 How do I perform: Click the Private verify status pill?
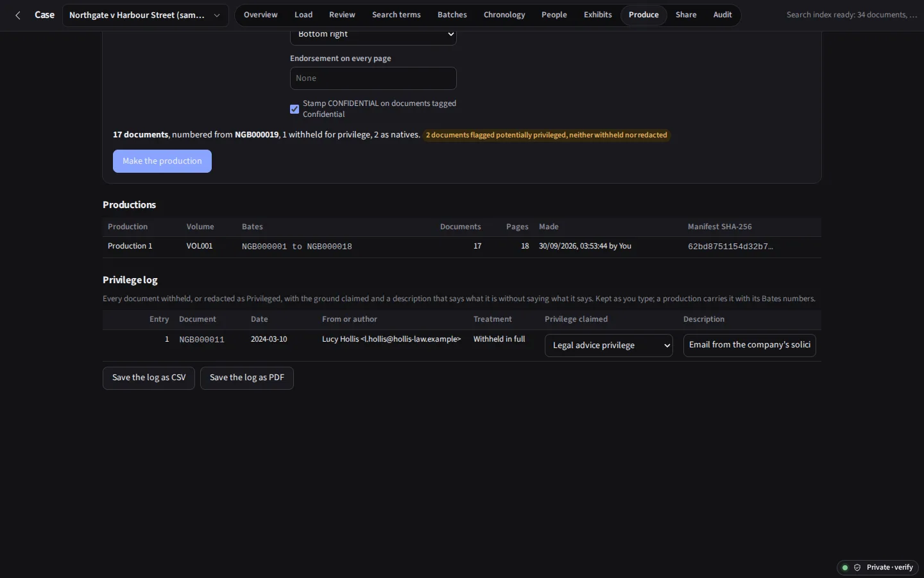coord(878,568)
